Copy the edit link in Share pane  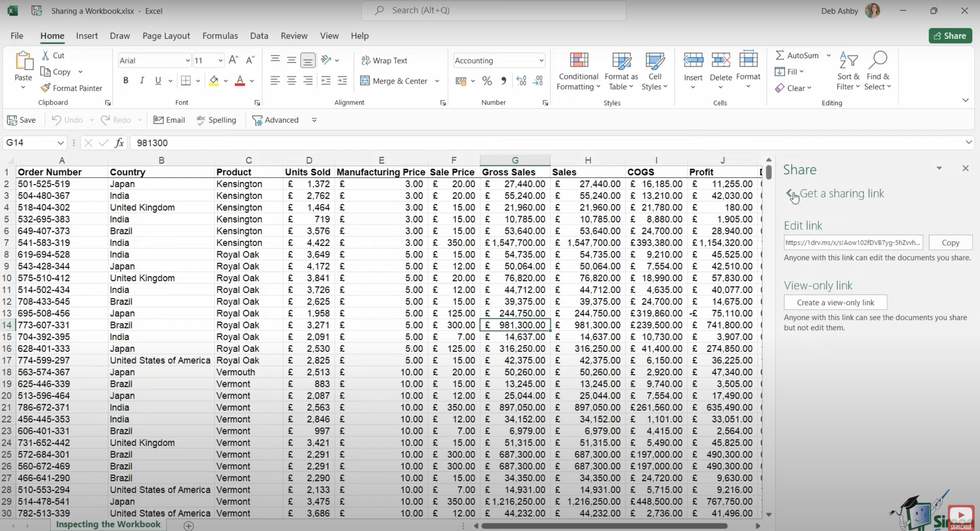point(950,242)
